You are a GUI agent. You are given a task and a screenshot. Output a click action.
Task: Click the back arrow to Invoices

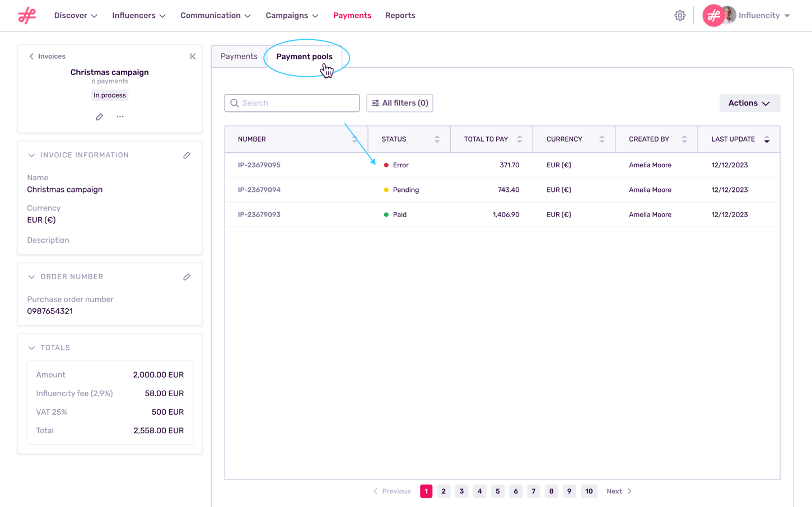coord(31,56)
